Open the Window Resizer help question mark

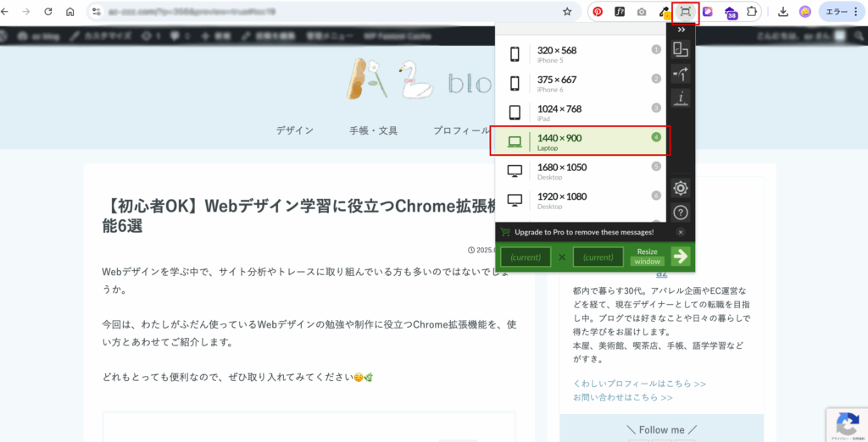coord(680,213)
